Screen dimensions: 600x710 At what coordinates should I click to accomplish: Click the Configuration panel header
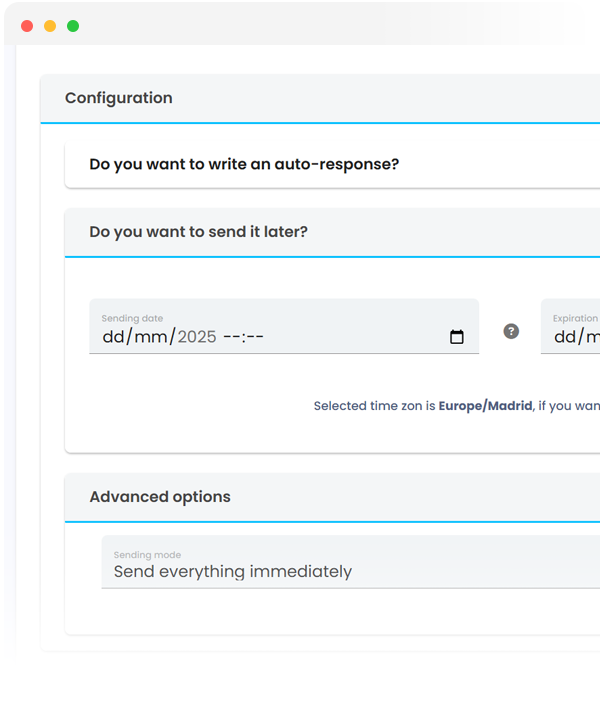320,98
